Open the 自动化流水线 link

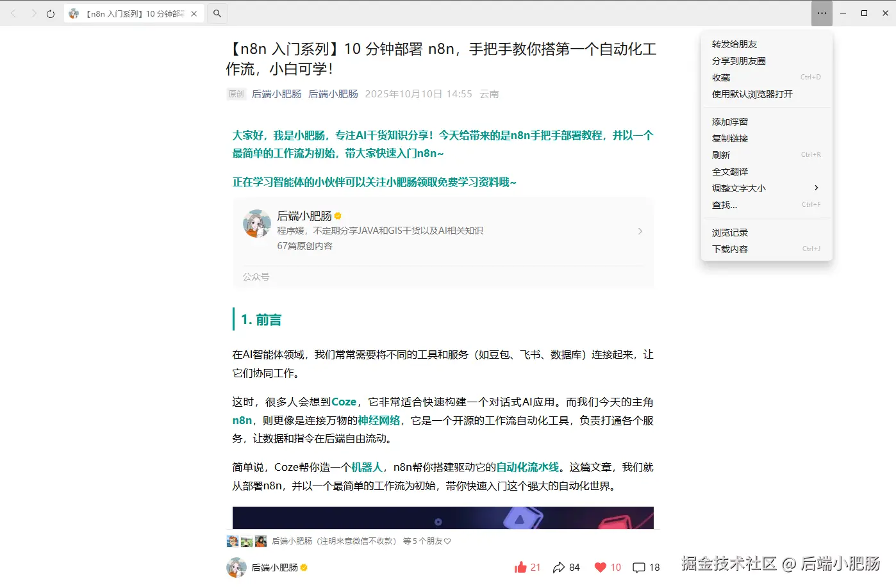coord(527,467)
